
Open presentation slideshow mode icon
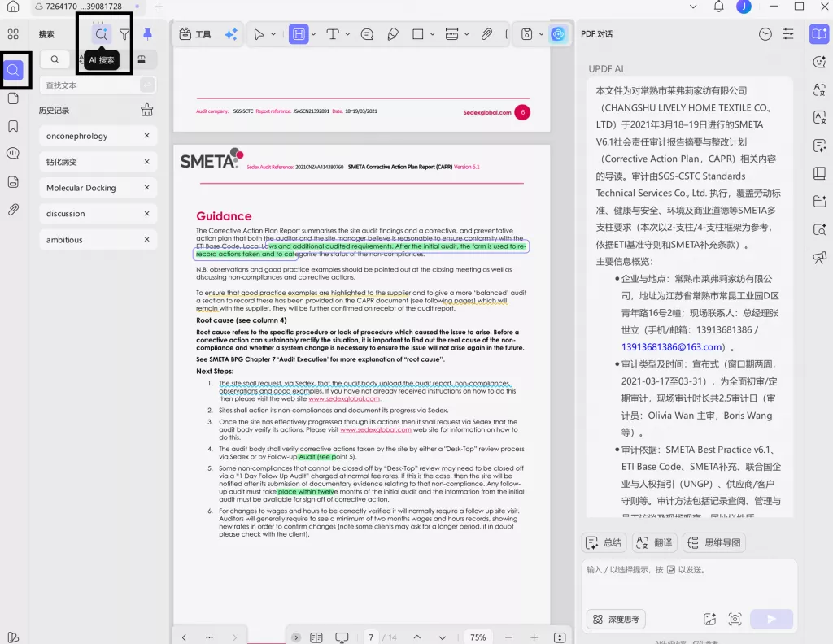(x=342, y=637)
